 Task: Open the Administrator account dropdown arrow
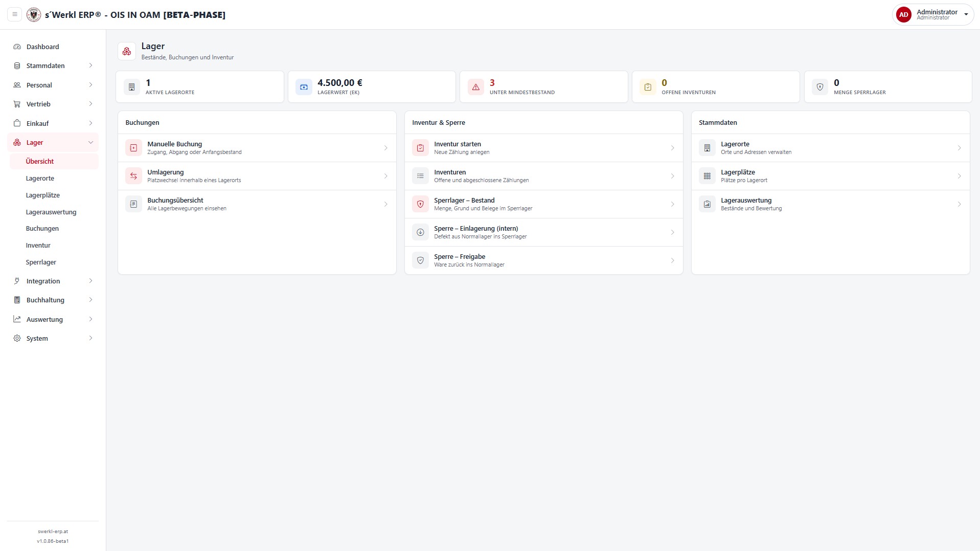point(966,14)
